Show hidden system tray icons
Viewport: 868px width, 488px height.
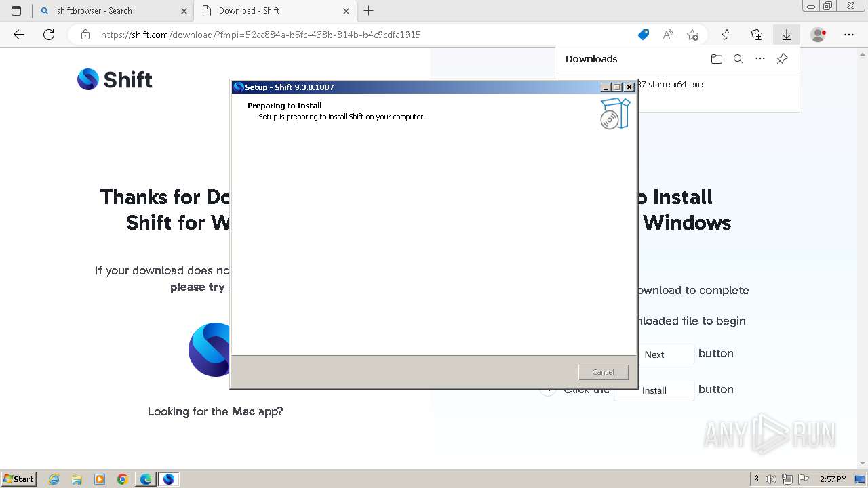point(756,479)
